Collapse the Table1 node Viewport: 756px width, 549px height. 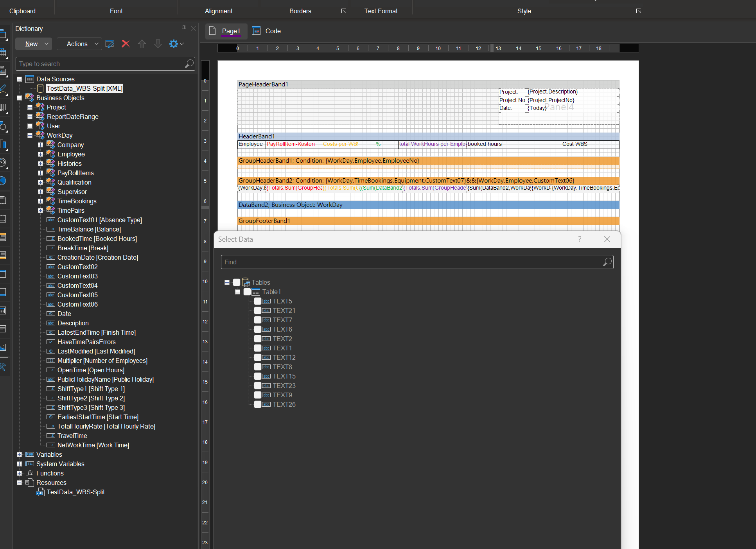237,292
